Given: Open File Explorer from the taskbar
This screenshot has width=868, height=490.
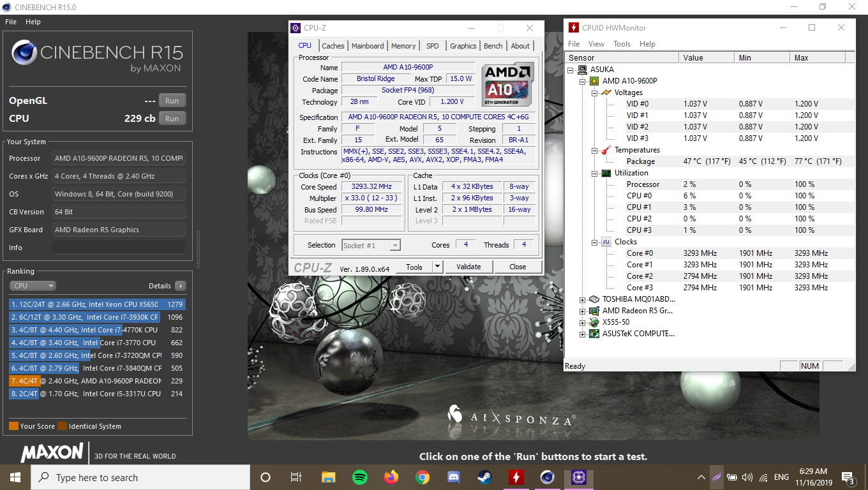Looking at the screenshot, I should point(328,477).
